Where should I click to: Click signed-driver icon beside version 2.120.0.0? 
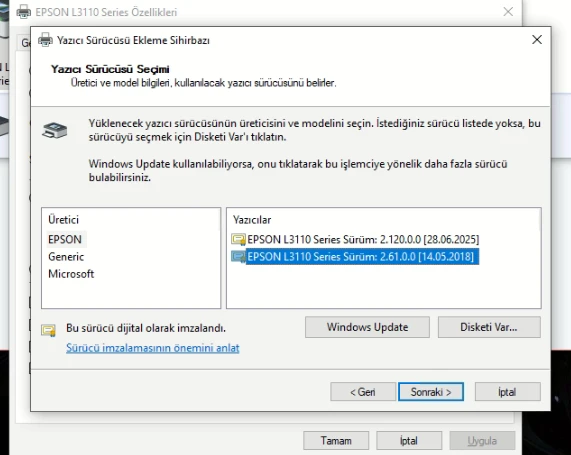click(239, 240)
